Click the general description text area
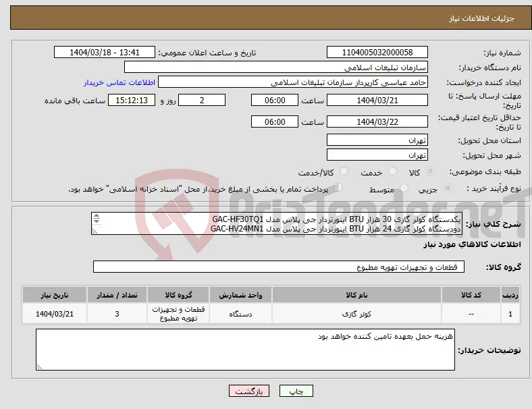 [x=277, y=224]
